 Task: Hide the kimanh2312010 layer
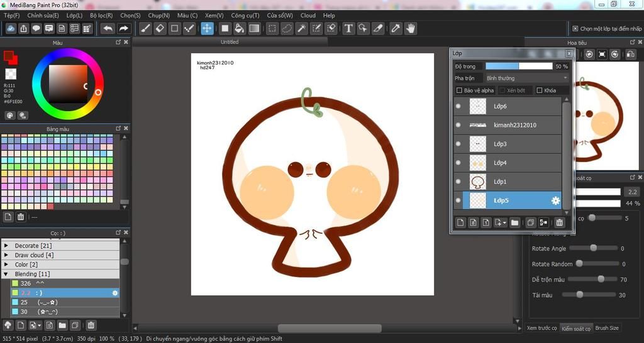458,125
